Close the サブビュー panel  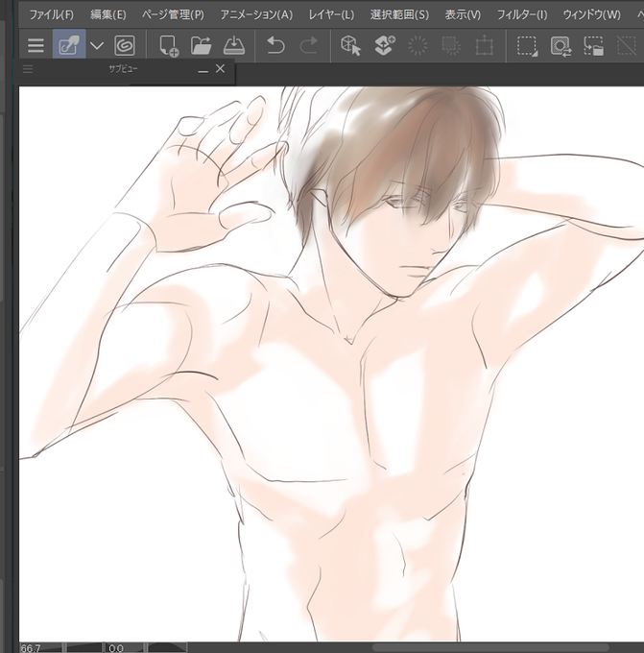point(220,69)
